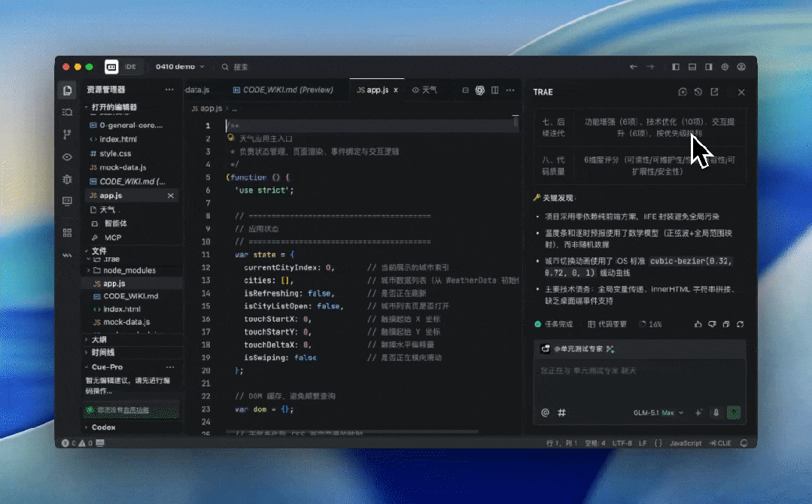Viewport: 812px width, 504px height.
Task: Toggle the bottom panel layout
Action: point(692,67)
